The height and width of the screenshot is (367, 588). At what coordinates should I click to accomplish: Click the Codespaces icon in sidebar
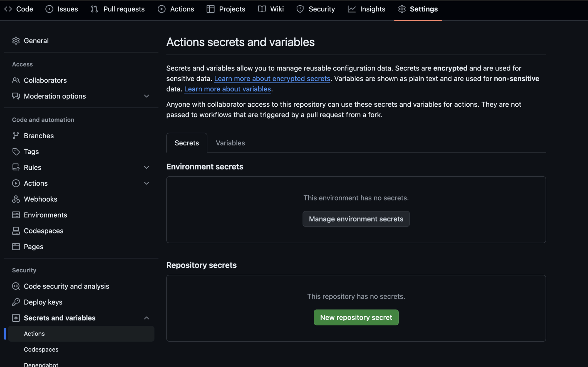[x=16, y=231]
